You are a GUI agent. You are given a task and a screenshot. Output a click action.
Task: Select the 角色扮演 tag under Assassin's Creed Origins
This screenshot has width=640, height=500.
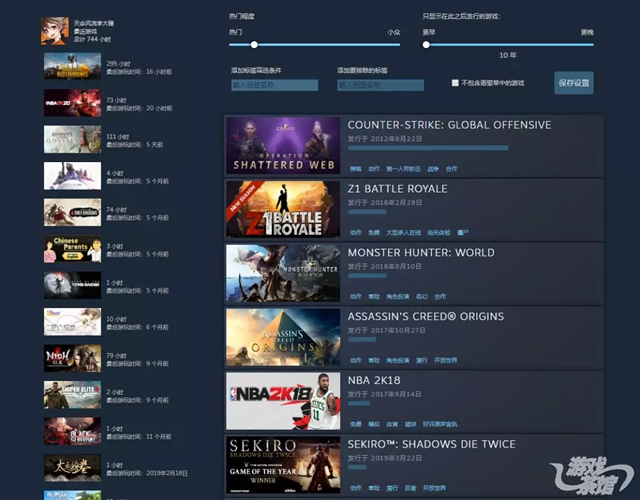(x=398, y=360)
